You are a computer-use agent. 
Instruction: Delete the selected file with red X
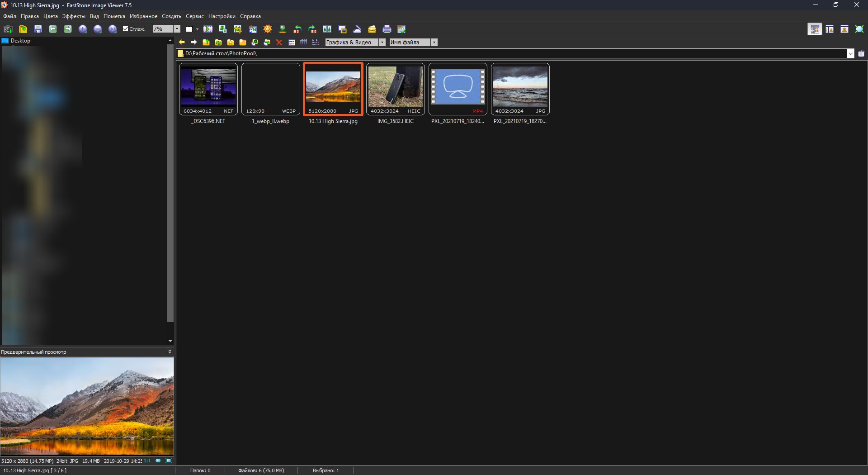(279, 42)
